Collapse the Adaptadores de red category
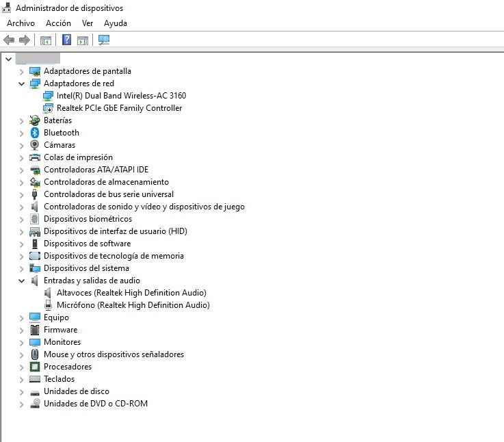504x442 pixels. pos(21,83)
